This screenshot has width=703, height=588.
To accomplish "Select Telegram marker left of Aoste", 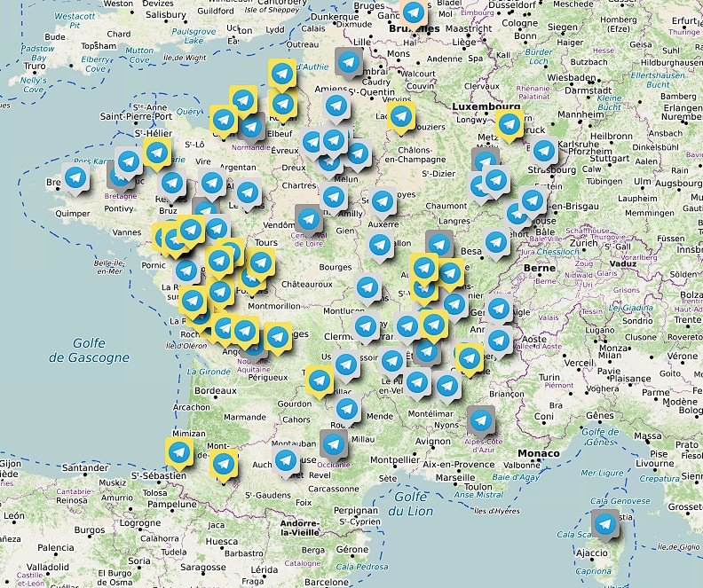I will 499,342.
